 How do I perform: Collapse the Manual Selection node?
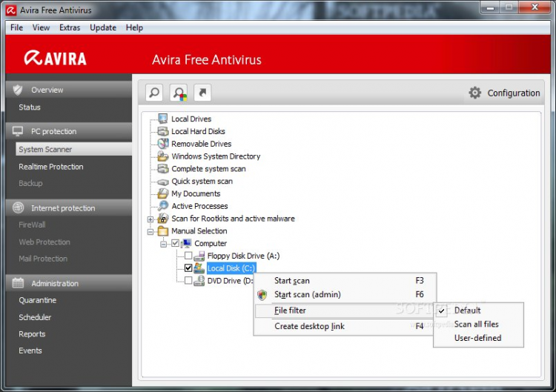(150, 232)
